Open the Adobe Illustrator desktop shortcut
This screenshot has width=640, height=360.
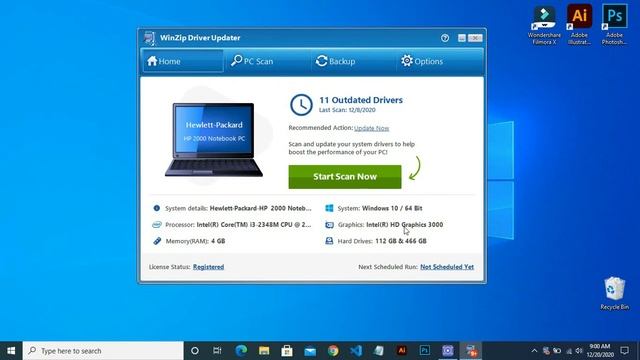pyautogui.click(x=579, y=24)
